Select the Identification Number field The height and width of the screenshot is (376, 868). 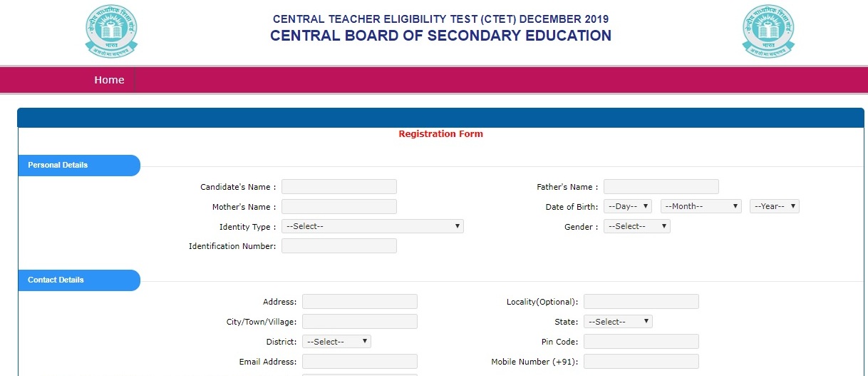click(339, 246)
